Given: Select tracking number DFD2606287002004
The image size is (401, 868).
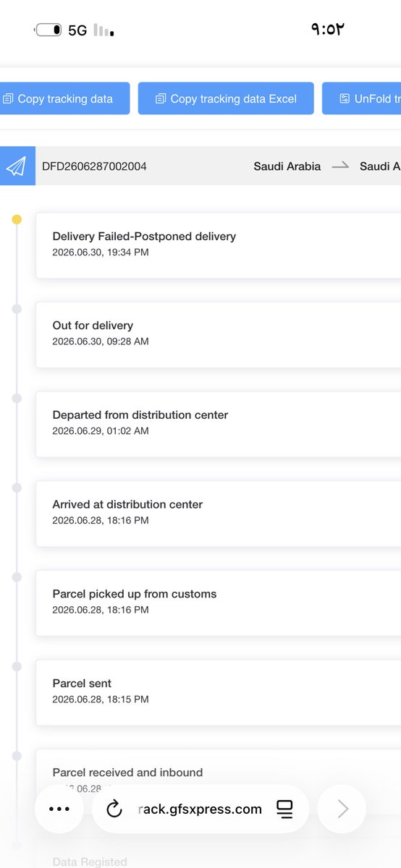Looking at the screenshot, I should click(94, 166).
